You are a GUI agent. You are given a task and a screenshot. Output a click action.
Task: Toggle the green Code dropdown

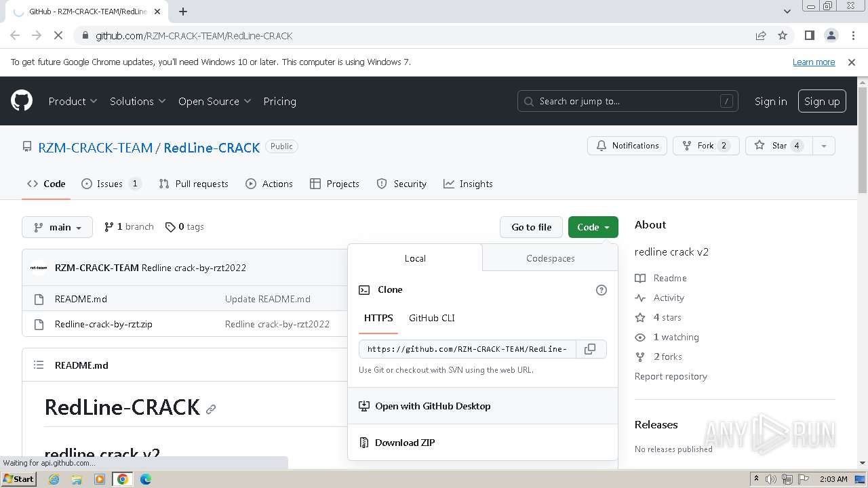click(593, 227)
